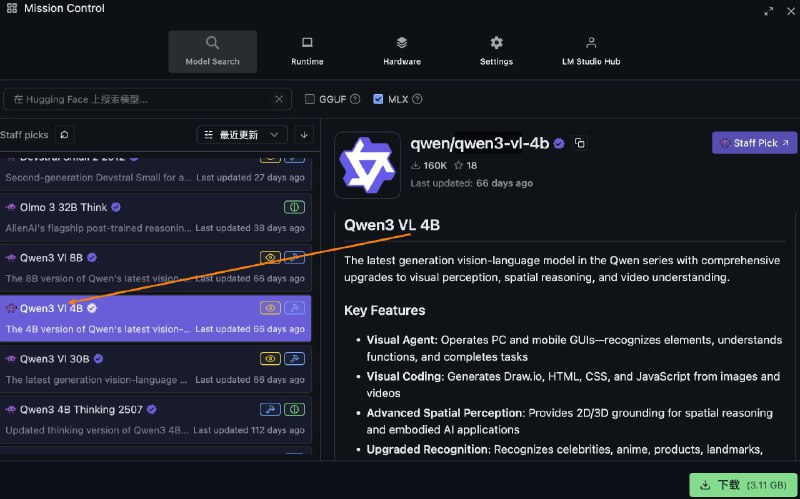The image size is (800, 499).
Task: Switch to the Runtime tab
Action: pyautogui.click(x=307, y=51)
